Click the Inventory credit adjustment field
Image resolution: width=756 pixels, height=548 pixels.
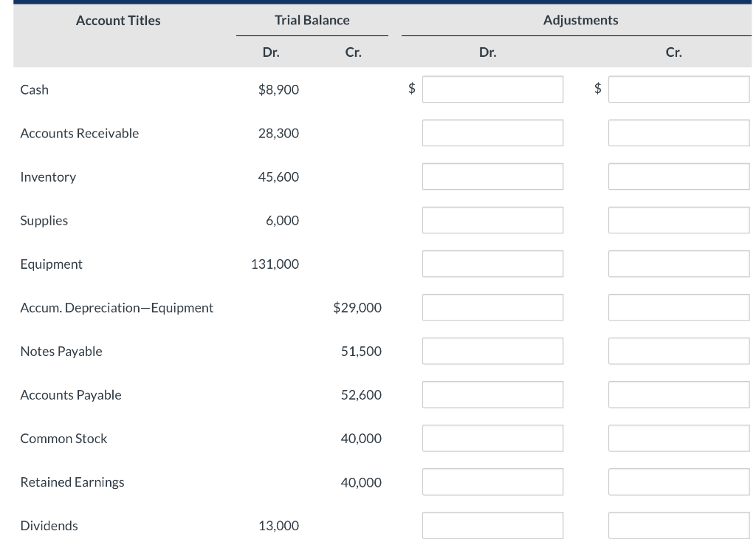(x=678, y=176)
